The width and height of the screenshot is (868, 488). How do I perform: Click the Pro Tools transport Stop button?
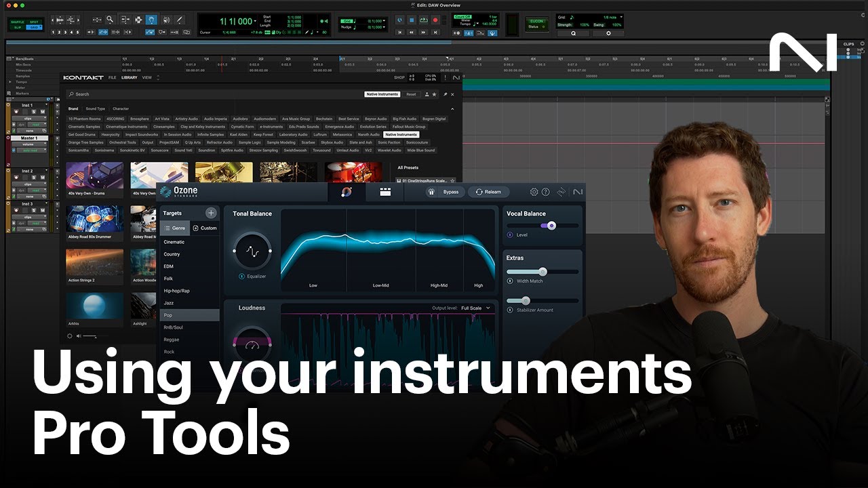(412, 20)
